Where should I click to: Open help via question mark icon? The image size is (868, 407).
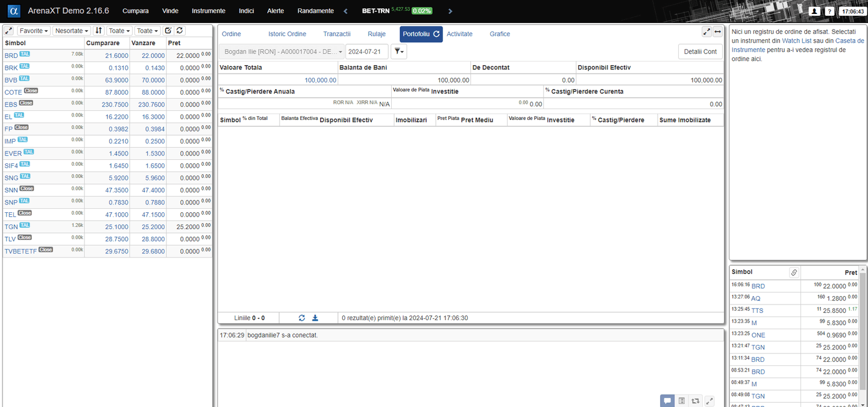click(x=830, y=11)
